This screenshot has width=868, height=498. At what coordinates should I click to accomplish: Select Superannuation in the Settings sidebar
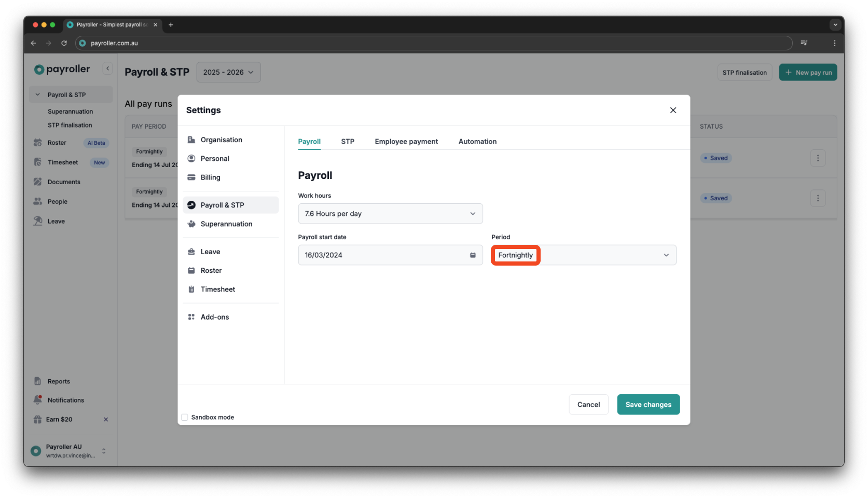(x=226, y=224)
